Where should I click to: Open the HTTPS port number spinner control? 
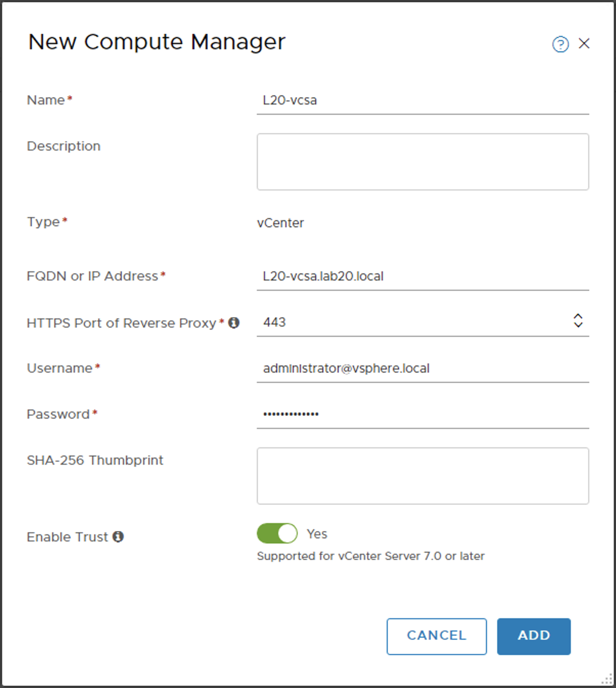click(578, 321)
